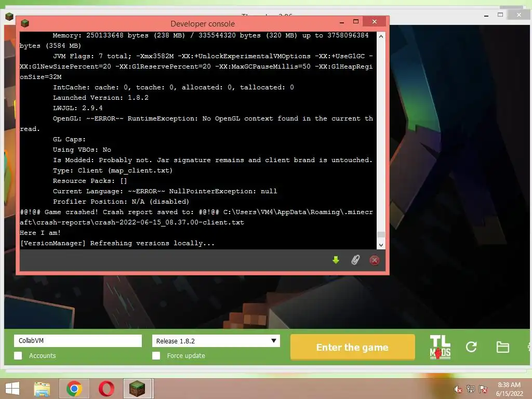Image resolution: width=532 pixels, height=399 pixels.
Task: Open File Explorer from taskbar
Action: click(x=42, y=389)
